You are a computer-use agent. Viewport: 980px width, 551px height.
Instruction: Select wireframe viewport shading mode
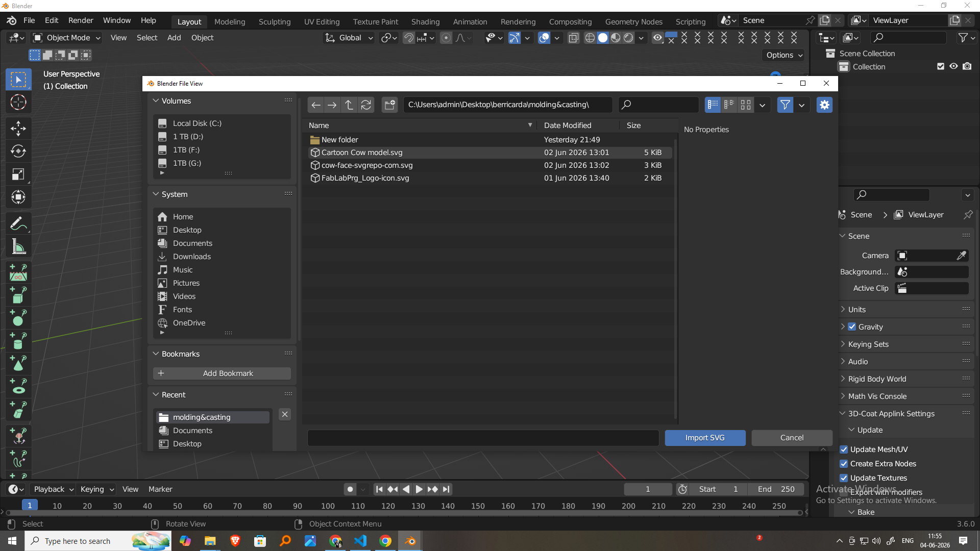click(590, 38)
